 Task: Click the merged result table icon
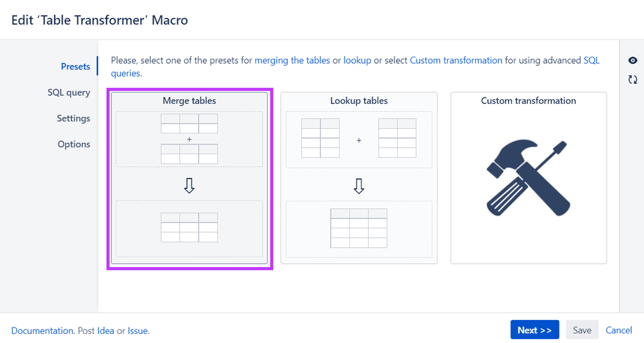click(x=190, y=227)
